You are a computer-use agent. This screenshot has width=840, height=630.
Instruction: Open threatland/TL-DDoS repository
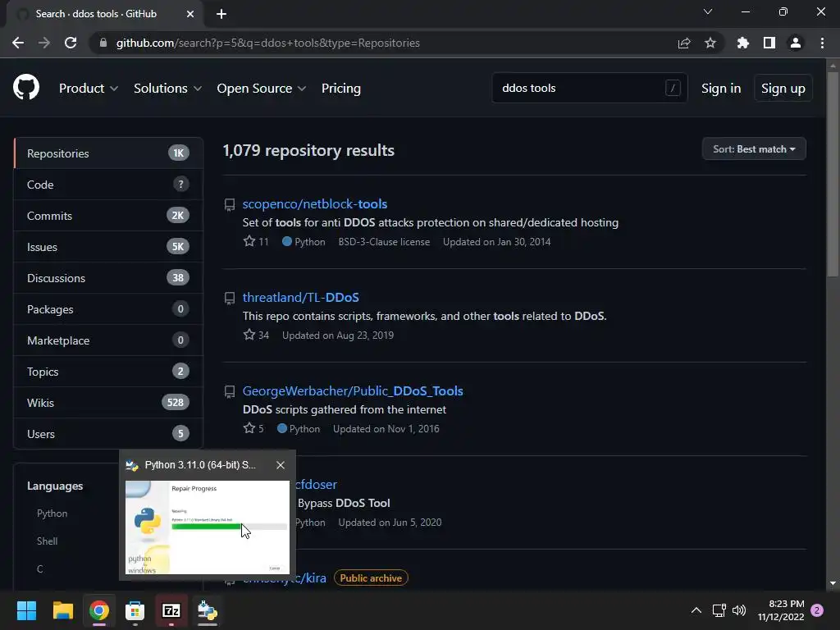(x=300, y=297)
